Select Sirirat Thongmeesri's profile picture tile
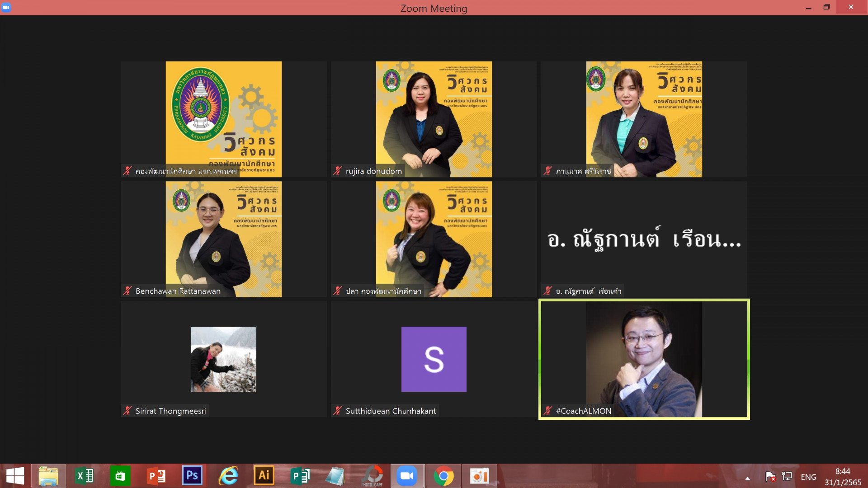This screenshot has height=488, width=868. (224, 359)
